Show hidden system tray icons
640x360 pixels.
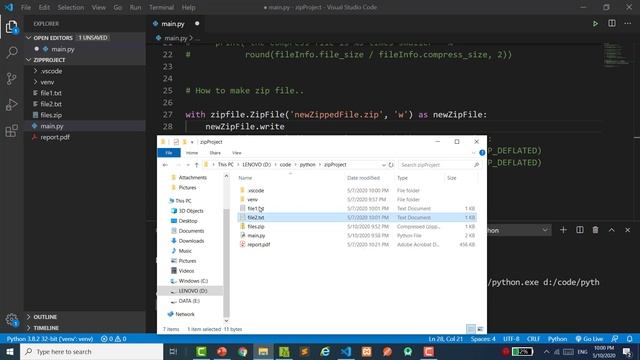546,351
